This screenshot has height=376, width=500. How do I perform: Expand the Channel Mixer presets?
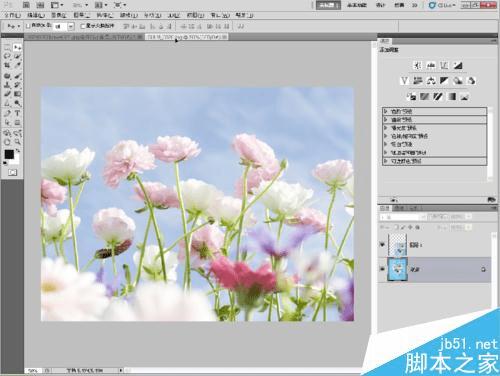(x=386, y=153)
